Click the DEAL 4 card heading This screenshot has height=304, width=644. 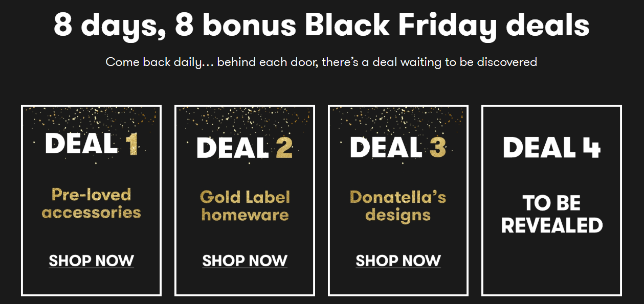pyautogui.click(x=551, y=147)
